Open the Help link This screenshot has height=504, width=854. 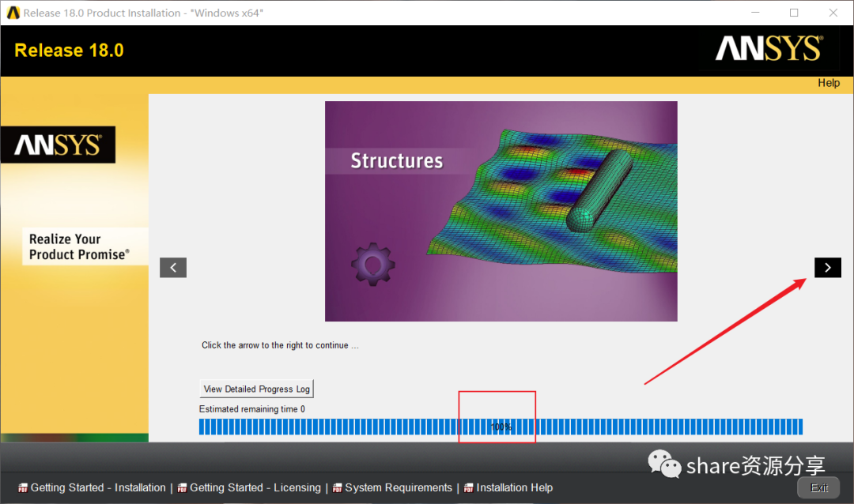click(829, 83)
